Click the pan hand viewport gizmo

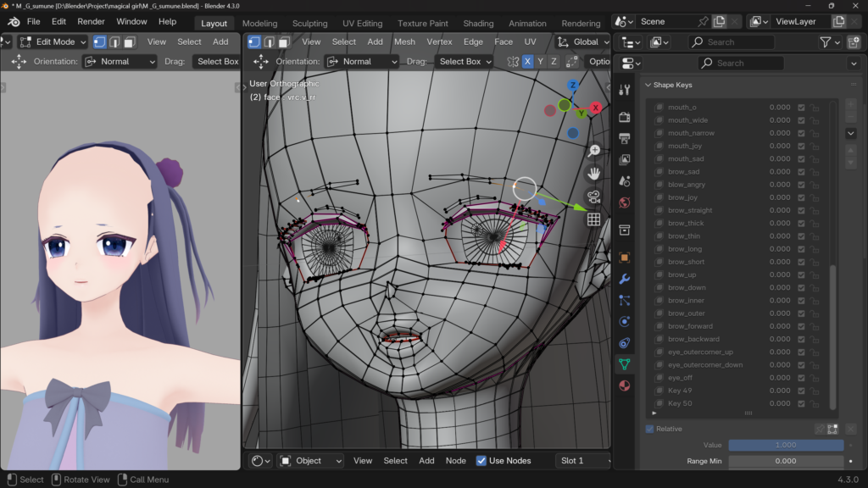pyautogui.click(x=594, y=173)
